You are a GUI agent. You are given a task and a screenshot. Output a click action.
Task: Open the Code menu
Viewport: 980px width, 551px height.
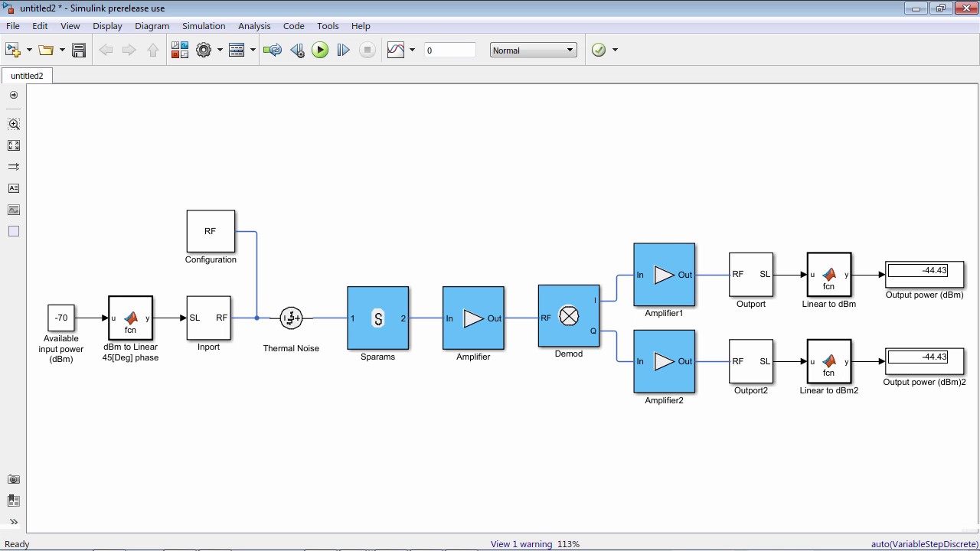click(x=294, y=25)
